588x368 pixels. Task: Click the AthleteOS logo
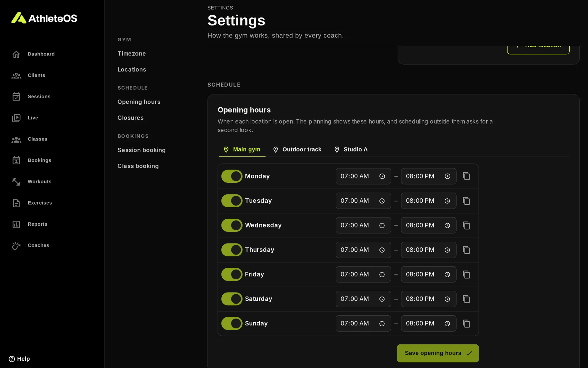[x=44, y=18]
